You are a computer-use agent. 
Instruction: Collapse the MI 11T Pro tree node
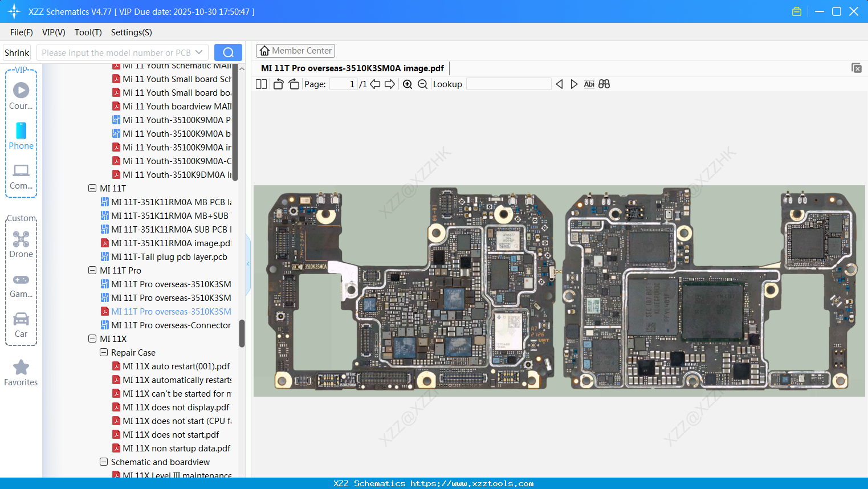coord(92,270)
